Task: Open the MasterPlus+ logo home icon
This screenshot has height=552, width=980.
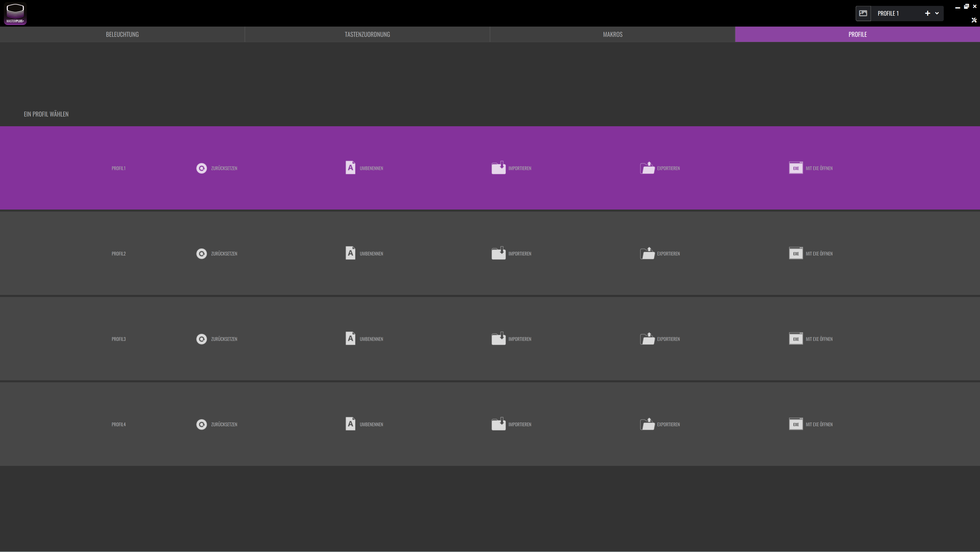Action: point(15,14)
